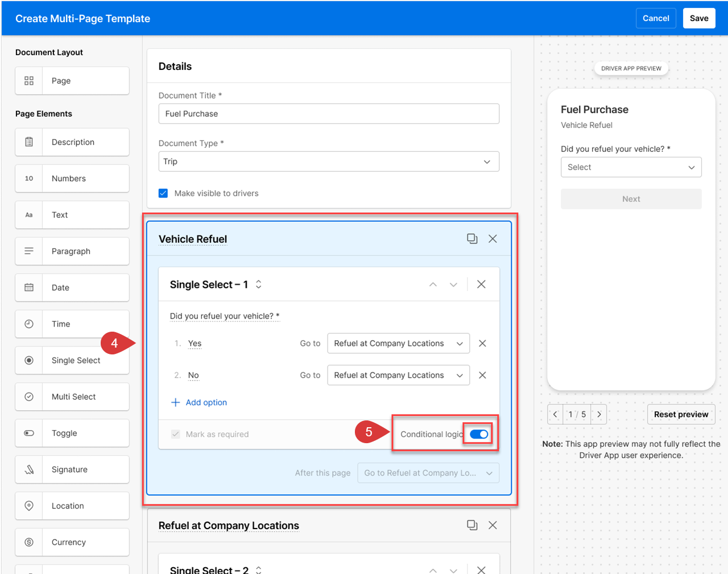Remove the Single Select – 1 element
The height and width of the screenshot is (574, 728).
click(481, 284)
